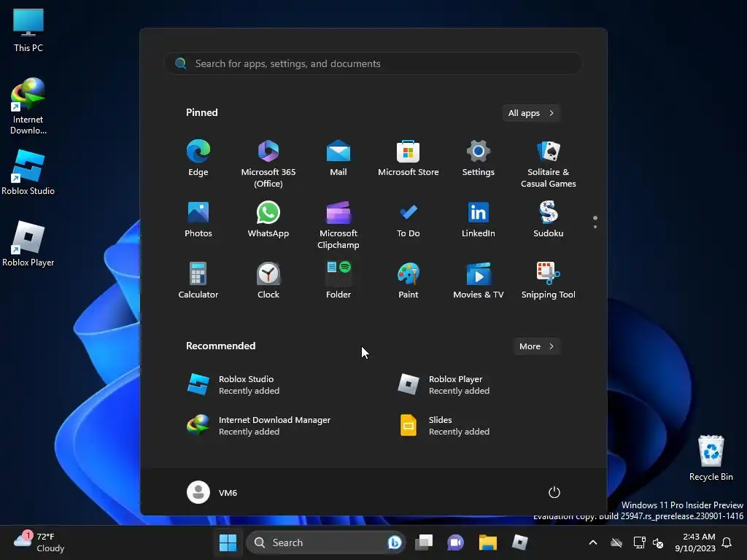
Task: Open the Mail app
Action: click(x=338, y=158)
